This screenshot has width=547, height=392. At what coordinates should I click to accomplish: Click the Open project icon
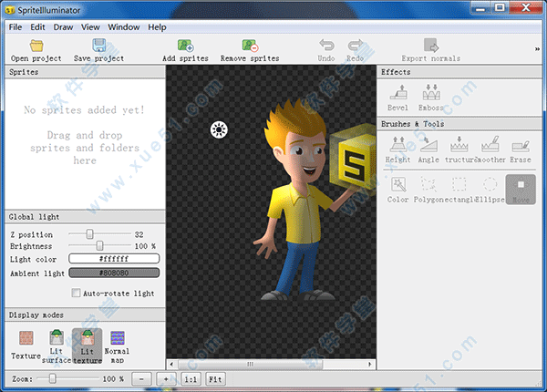click(x=36, y=46)
